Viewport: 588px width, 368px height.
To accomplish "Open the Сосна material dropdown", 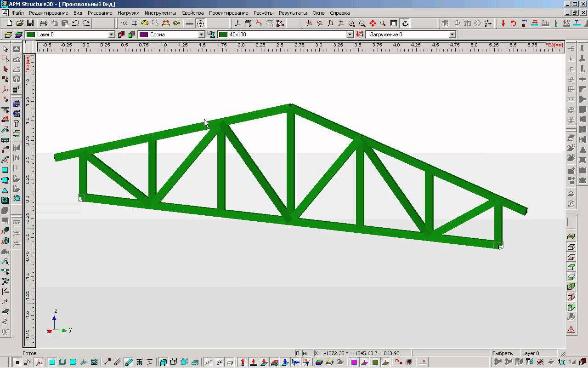I will point(201,34).
